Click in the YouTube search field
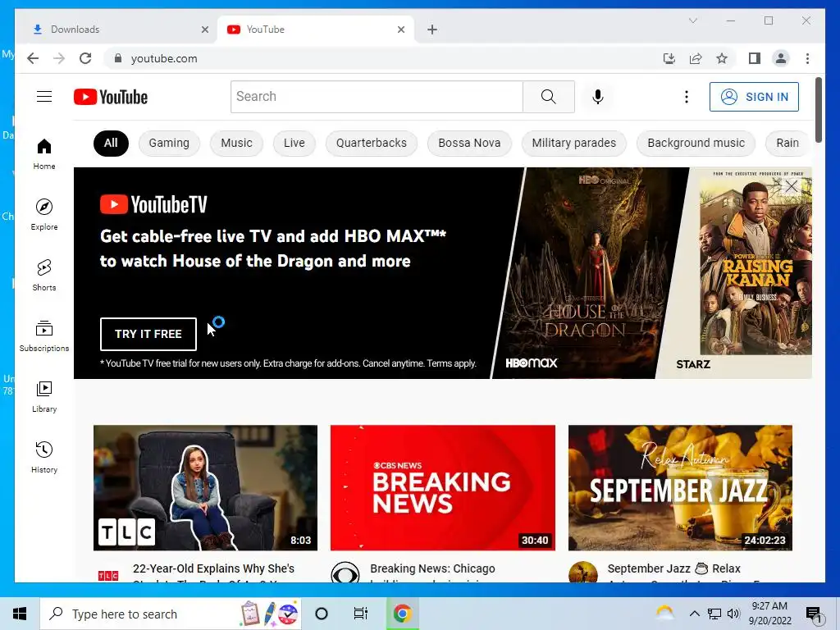Viewport: 840px width, 630px height. 377,97
